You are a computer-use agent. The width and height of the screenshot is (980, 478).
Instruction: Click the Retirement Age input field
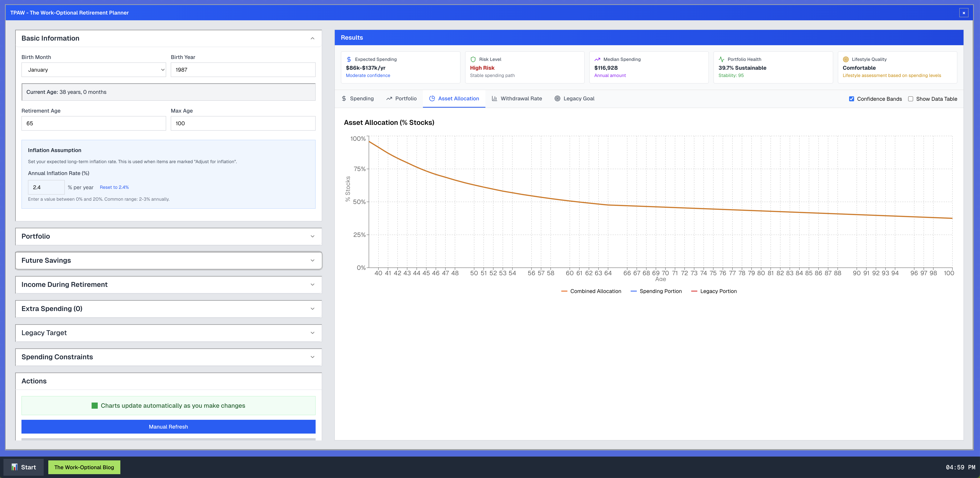(x=94, y=124)
